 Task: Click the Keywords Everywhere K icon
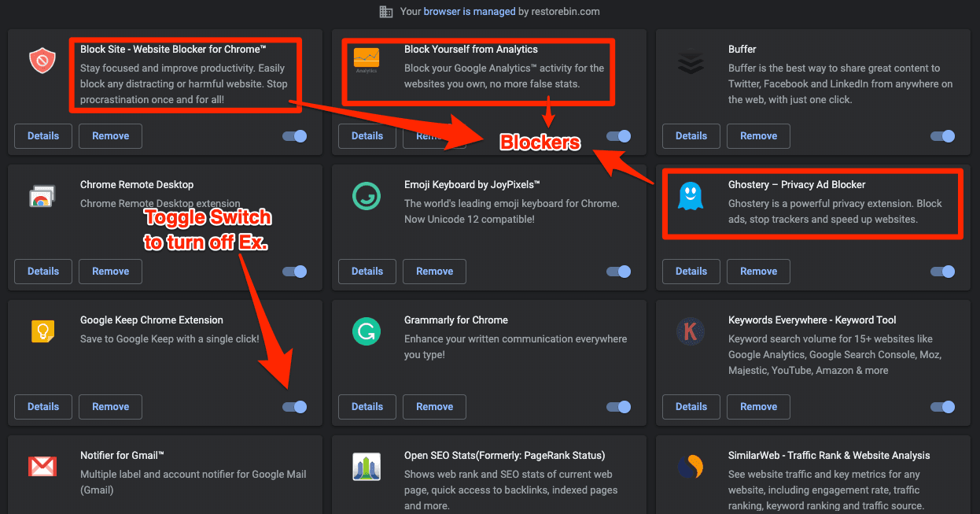[691, 331]
